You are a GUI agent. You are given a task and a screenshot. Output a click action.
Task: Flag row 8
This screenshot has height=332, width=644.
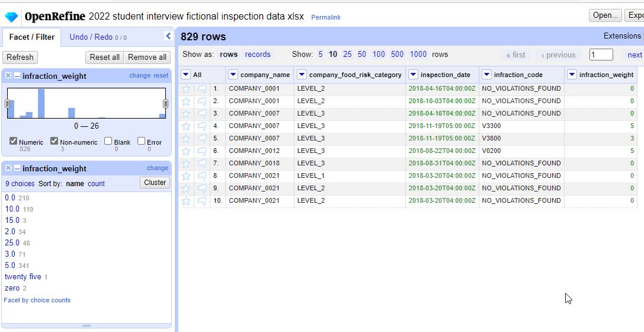pos(201,176)
